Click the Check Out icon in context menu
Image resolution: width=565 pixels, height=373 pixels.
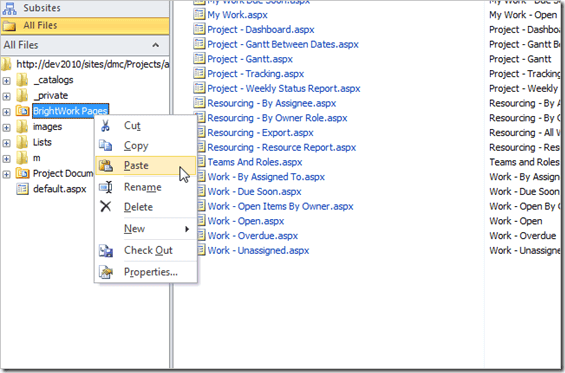tap(106, 250)
